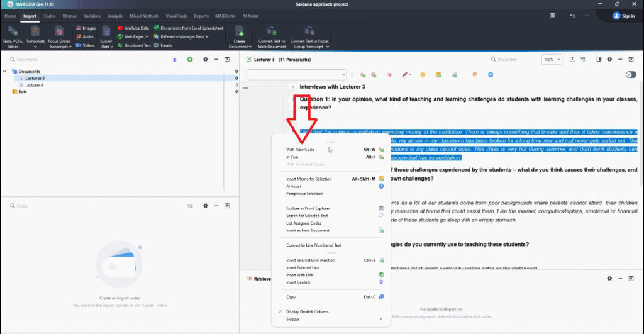Screen dimensions: 644x334
Task: Select Insert Memo for Selection
Action: coord(308,179)
